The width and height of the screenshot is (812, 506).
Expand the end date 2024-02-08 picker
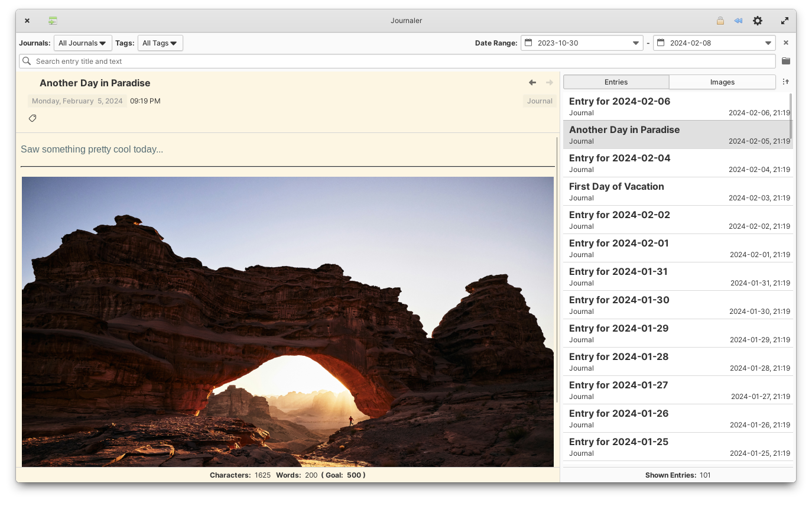[x=714, y=43]
